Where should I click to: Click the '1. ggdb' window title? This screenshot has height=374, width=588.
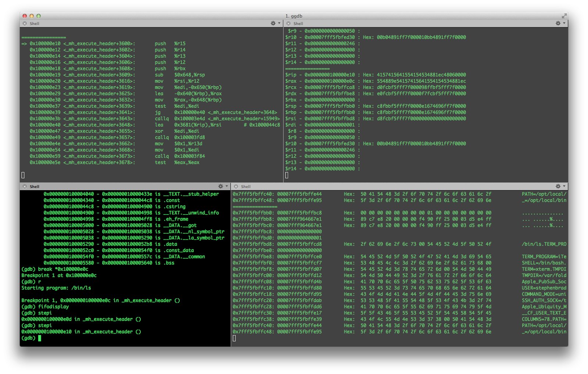point(294,16)
